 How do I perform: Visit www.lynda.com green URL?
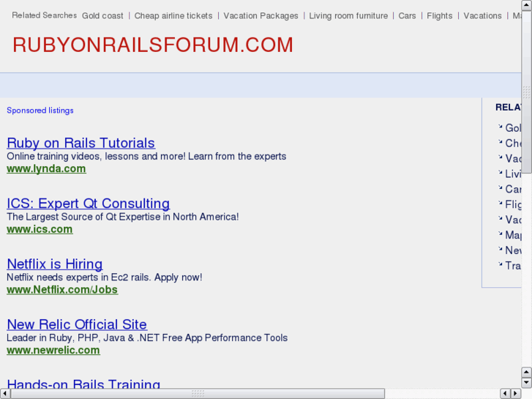coord(46,169)
